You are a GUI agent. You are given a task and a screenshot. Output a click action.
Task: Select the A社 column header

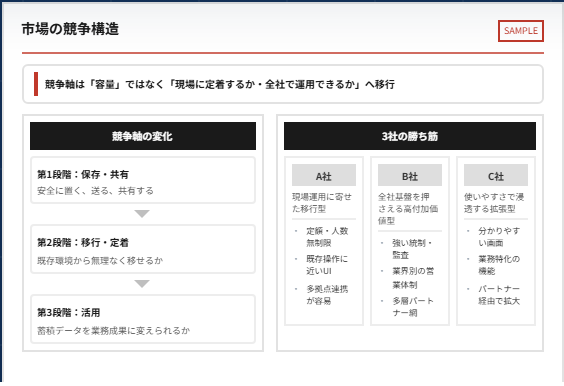pyautogui.click(x=324, y=175)
